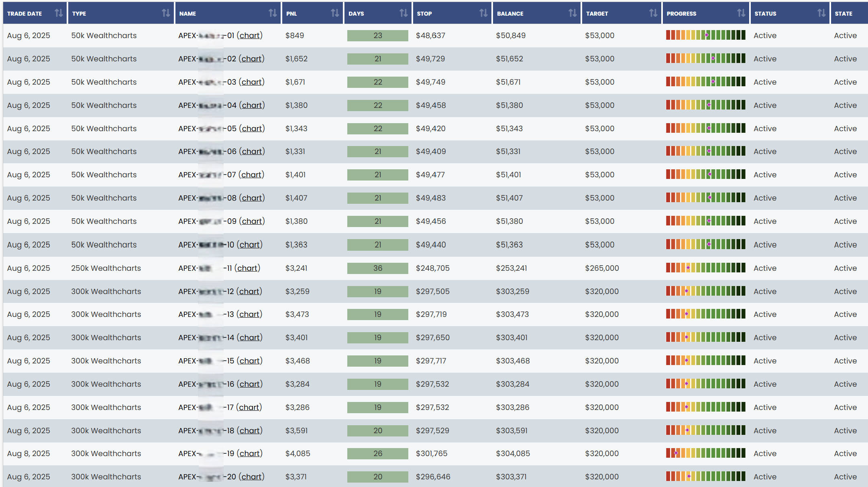Click the Trade Date header label
The image size is (868, 487).
24,13
